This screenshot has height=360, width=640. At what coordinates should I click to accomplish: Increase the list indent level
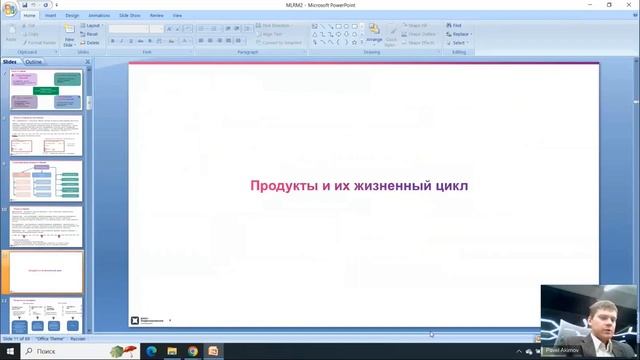237,29
